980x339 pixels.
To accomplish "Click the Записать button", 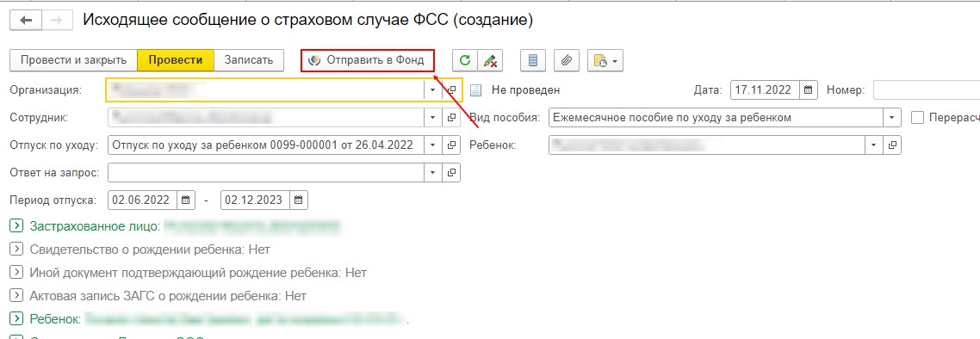I will tap(249, 60).
